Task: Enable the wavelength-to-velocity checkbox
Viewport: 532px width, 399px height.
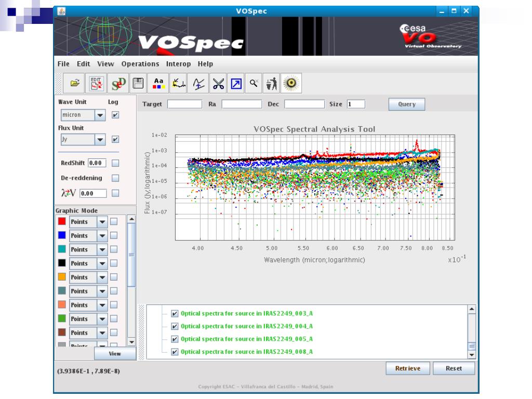Action: pos(115,193)
